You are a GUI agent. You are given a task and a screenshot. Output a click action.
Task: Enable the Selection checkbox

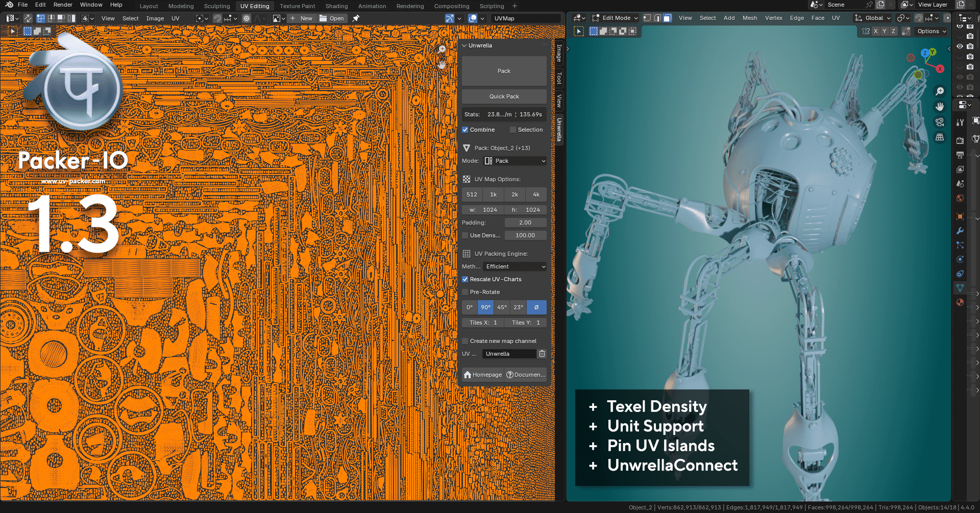coord(513,130)
